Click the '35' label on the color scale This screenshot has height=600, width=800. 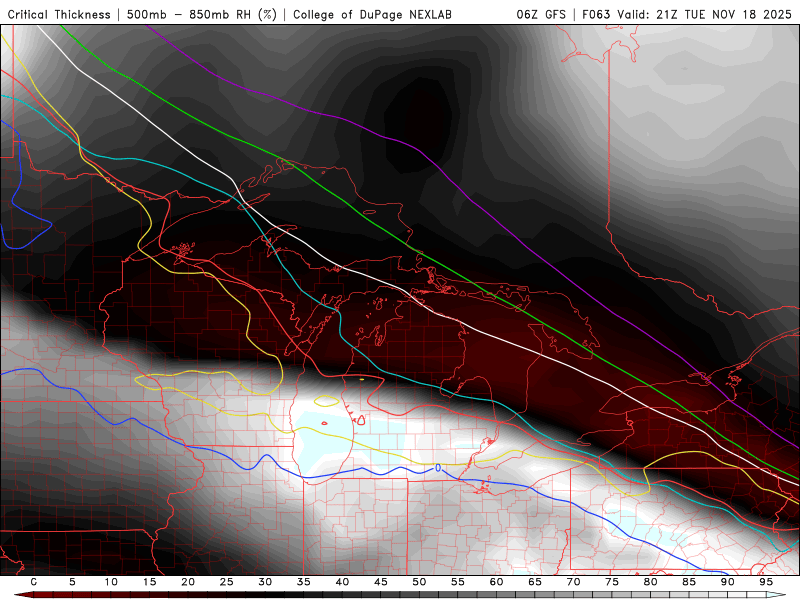304,582
